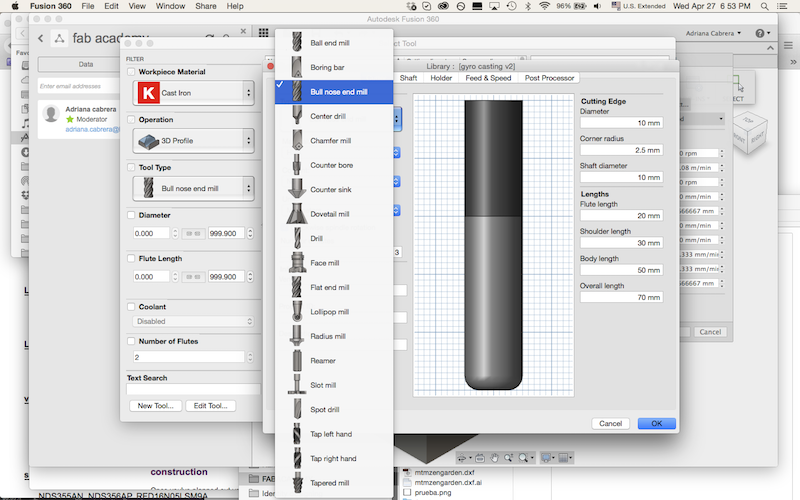
Task: Check the Diameter filter checkbox
Action: pyautogui.click(x=131, y=215)
